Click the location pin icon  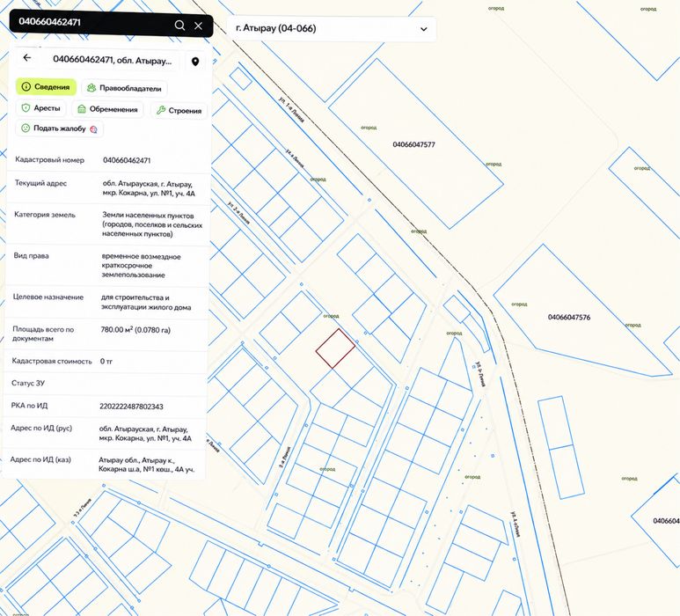coord(195,62)
